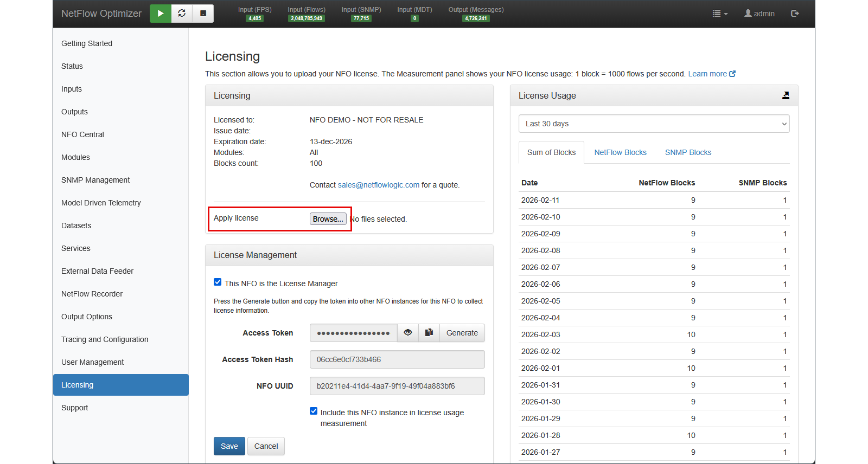The height and width of the screenshot is (464, 868).
Task: Toggle 'This NFO is the License Manager' checkbox
Action: click(x=218, y=282)
